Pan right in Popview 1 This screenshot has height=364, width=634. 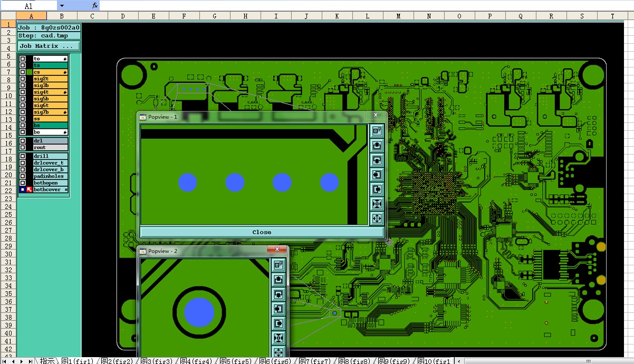point(377,189)
